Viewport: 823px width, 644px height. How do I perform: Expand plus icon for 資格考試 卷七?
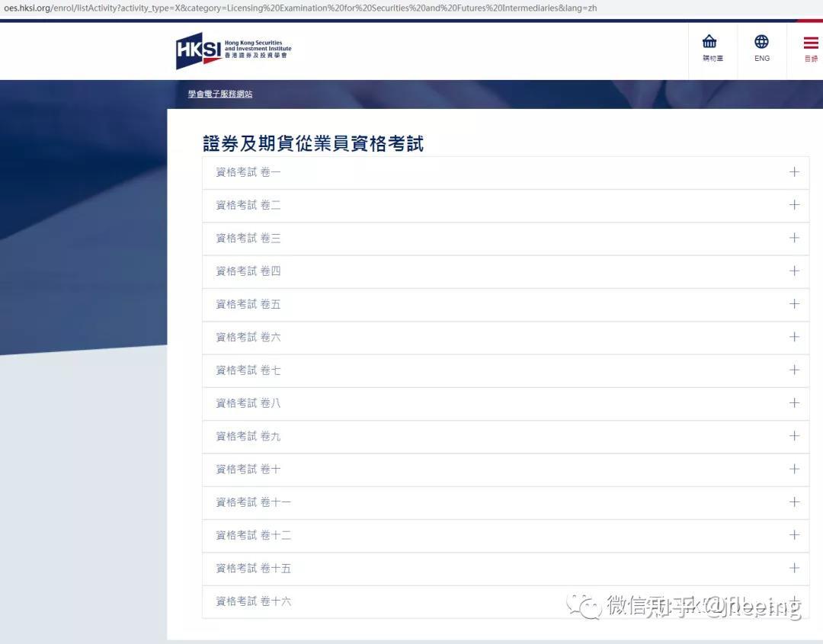point(794,370)
